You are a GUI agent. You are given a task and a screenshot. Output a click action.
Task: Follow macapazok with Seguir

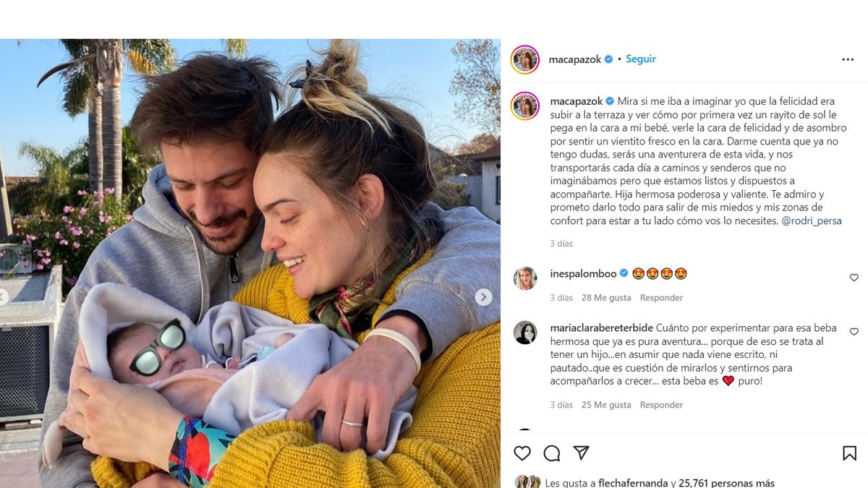641,59
